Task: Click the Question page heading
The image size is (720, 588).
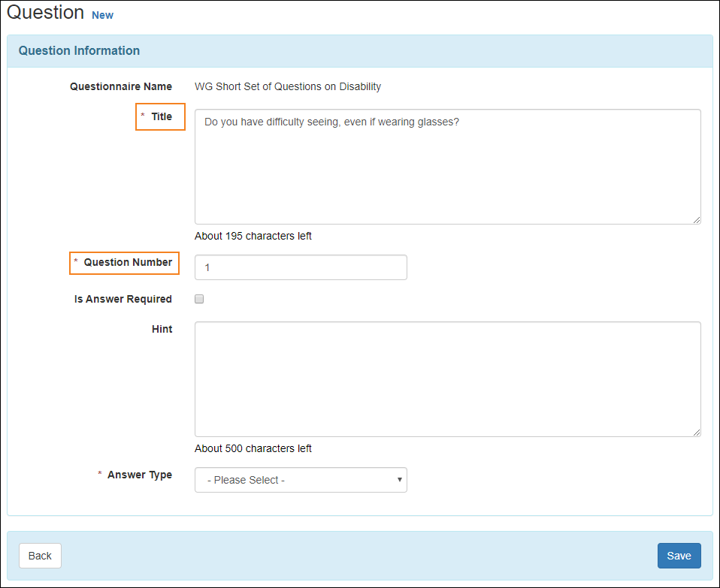Action: tap(45, 12)
